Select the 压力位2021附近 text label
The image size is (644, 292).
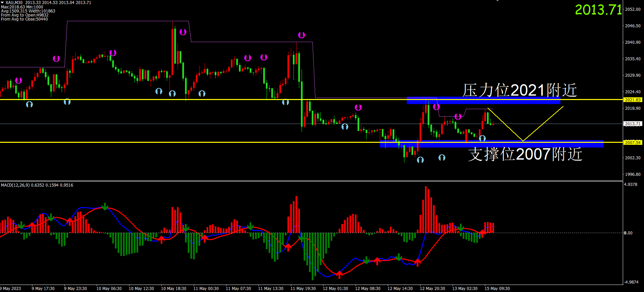point(519,90)
